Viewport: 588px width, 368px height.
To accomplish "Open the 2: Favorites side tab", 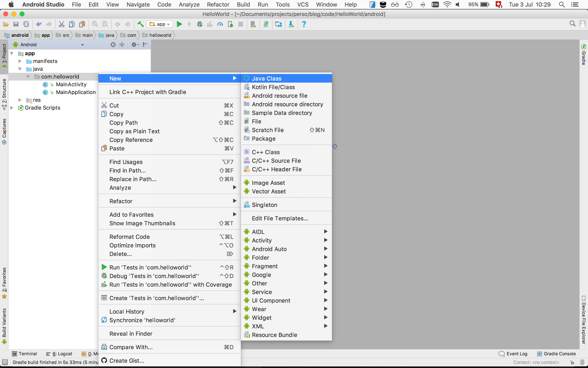I will (4, 283).
